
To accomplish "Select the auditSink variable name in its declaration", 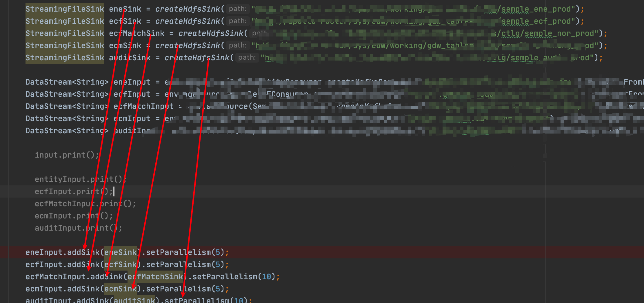I will [x=130, y=58].
